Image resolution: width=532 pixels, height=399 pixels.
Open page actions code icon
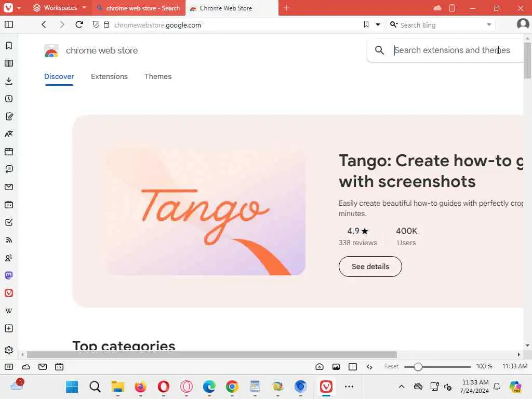pos(369,367)
